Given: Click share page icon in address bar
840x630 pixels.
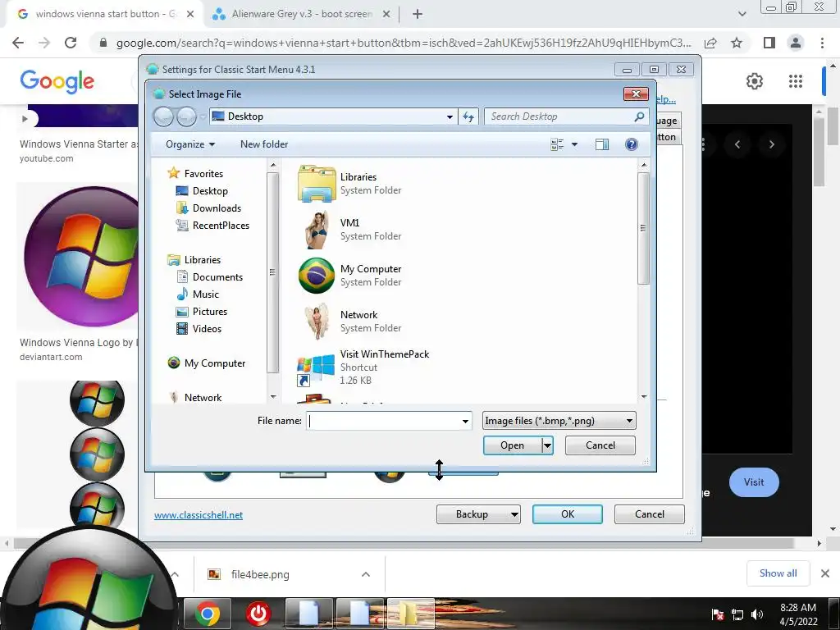Looking at the screenshot, I should [710, 43].
